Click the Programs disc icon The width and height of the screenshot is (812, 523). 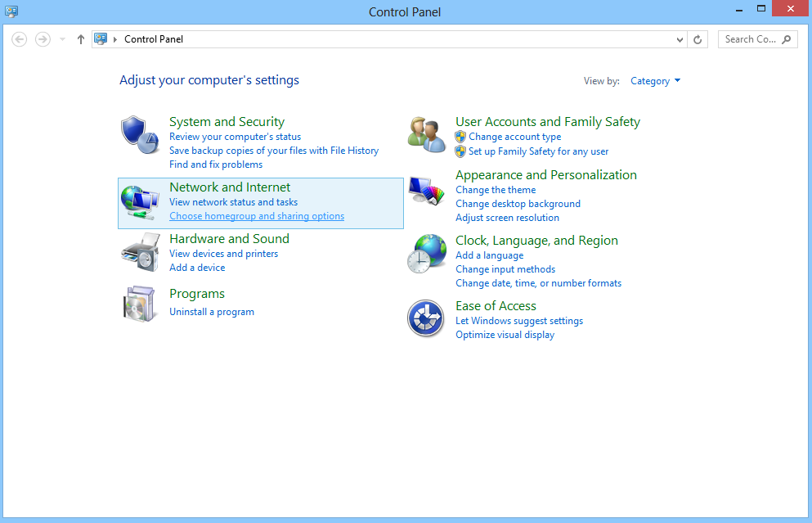coord(139,304)
